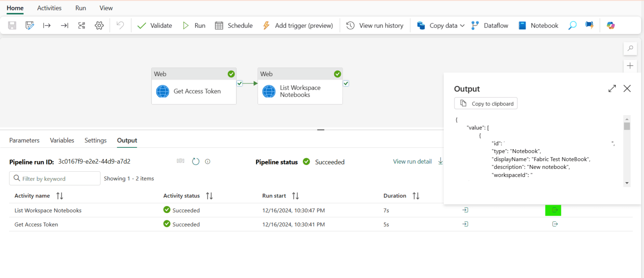Switch to the Activities ribbon tab
Image resolution: width=644 pixels, height=278 pixels.
[49, 8]
